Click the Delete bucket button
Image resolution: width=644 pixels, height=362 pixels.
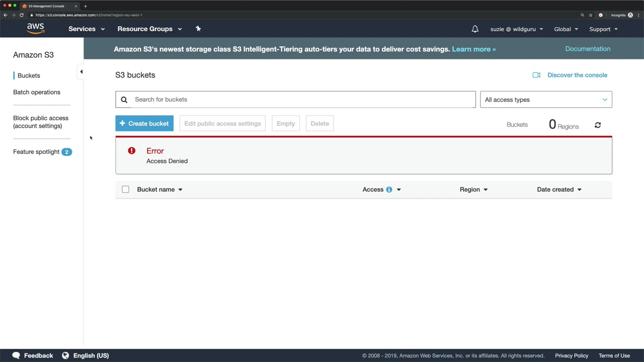click(320, 124)
